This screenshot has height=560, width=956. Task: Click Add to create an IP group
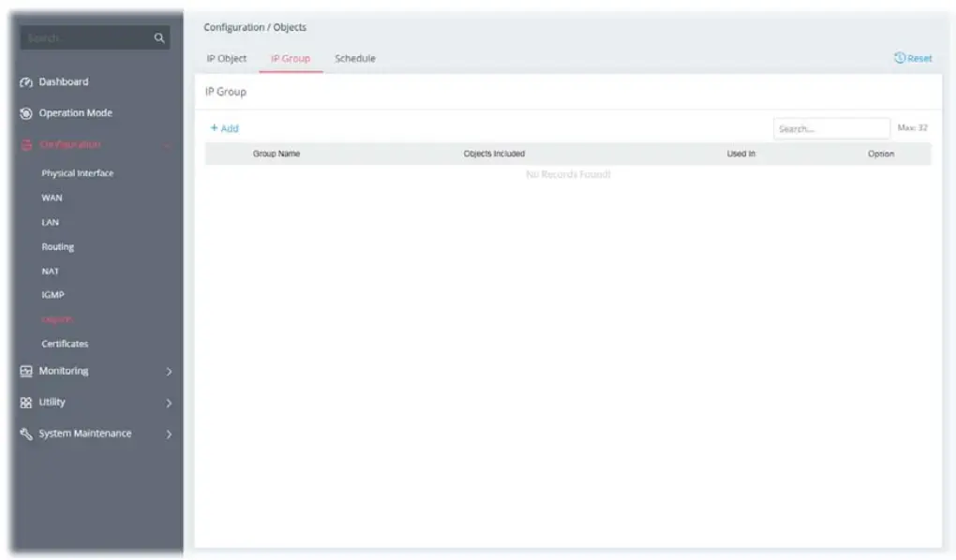tap(230, 128)
